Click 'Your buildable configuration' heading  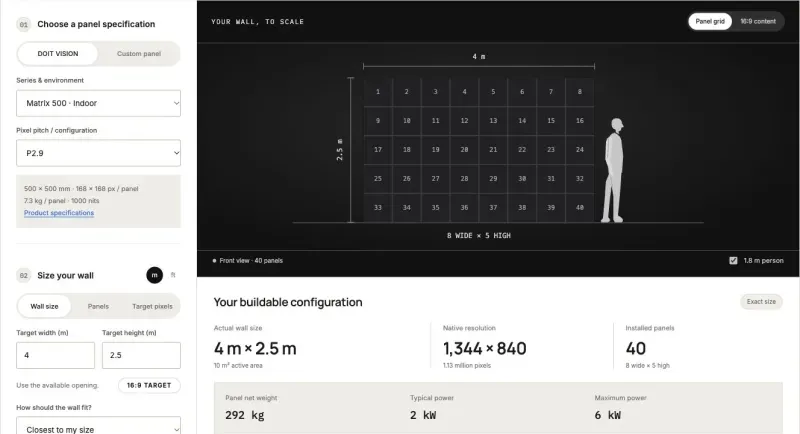point(288,302)
